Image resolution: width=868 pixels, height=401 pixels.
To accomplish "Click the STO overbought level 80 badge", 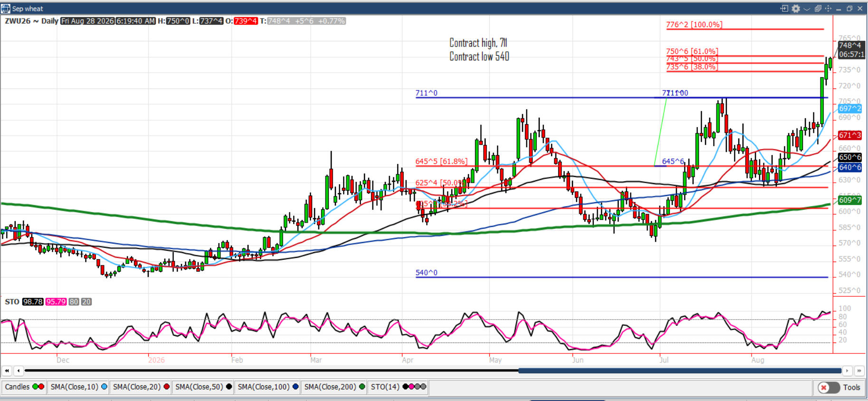I will [74, 302].
